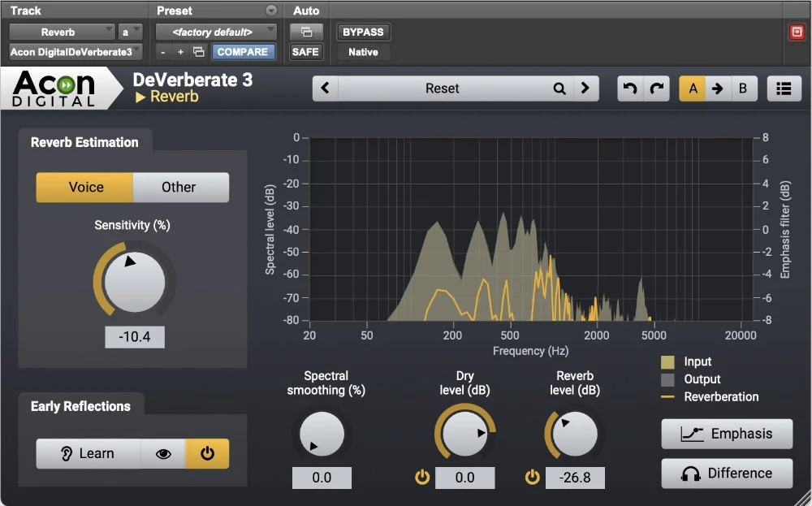Click the Sensitivity value field -10.4
This screenshot has height=506, width=812.
click(135, 336)
